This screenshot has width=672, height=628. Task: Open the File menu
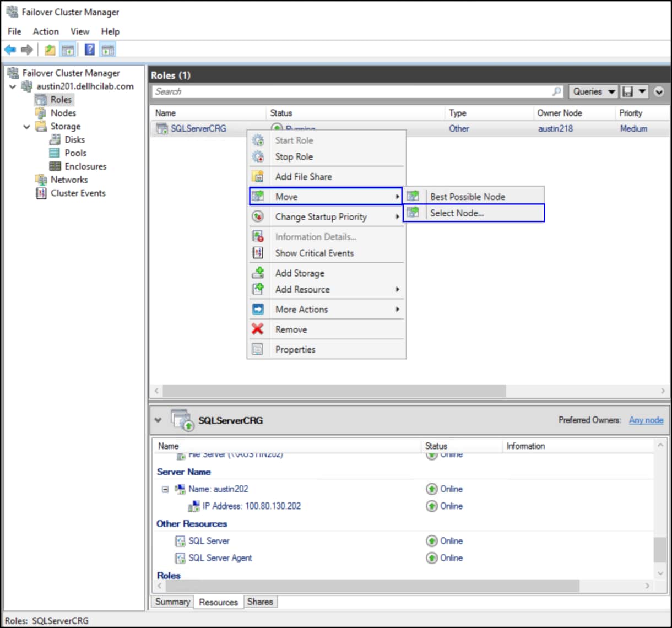14,31
